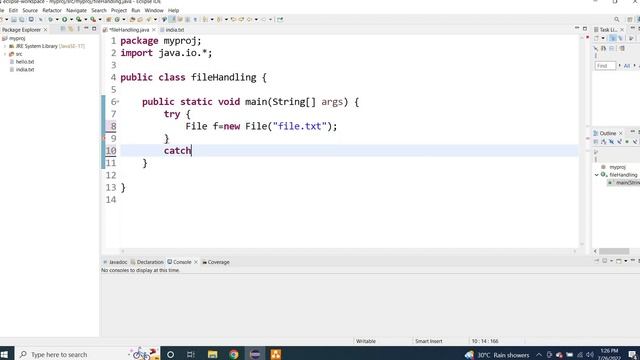
Task: Click the Debug bug icon in toolbar
Action: pyautogui.click(x=51, y=19)
